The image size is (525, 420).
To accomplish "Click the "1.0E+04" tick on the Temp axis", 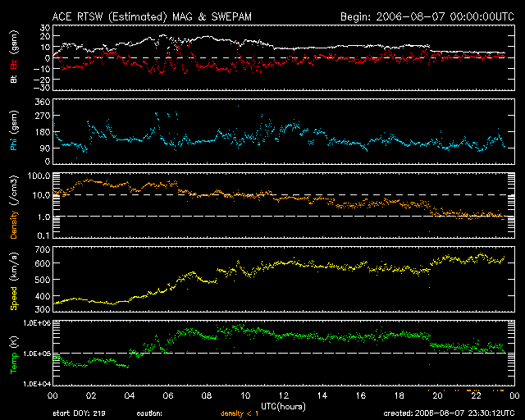I will click(37, 384).
